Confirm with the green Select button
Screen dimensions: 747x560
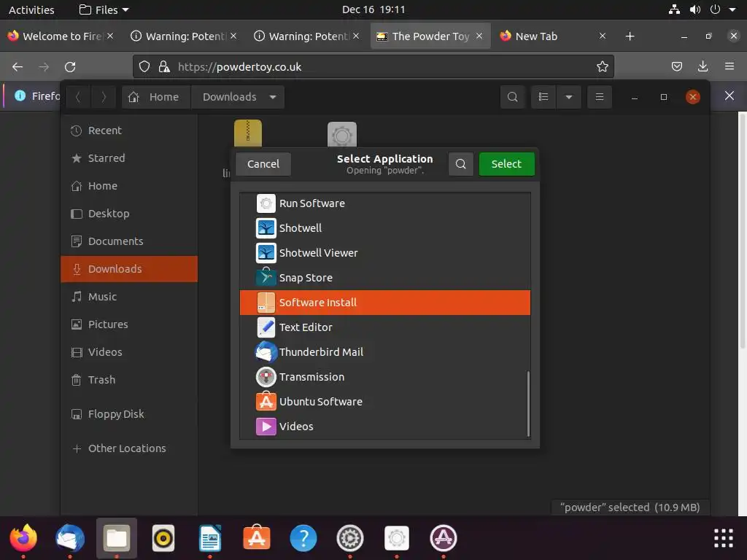506,164
